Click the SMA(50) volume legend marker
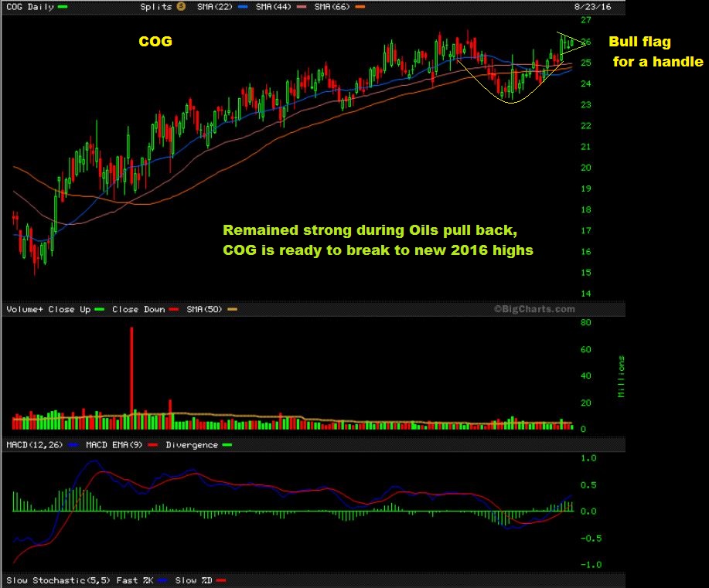The width and height of the screenshot is (709, 588). 231,309
